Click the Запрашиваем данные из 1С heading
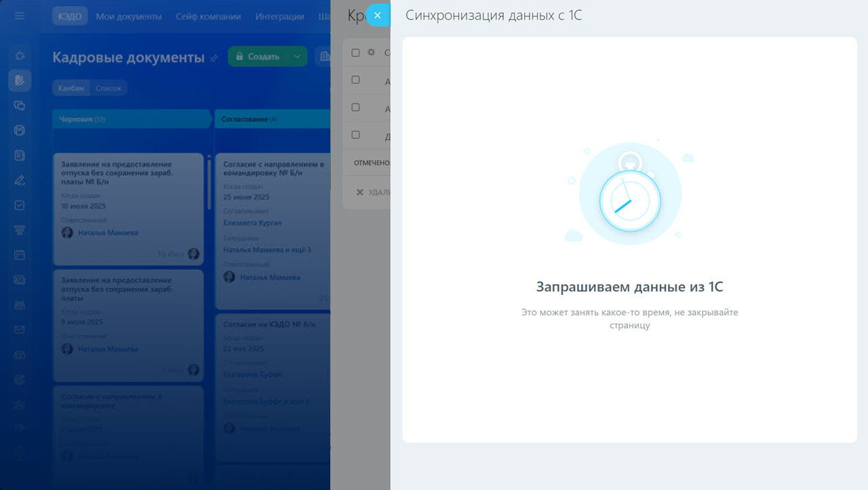The width and height of the screenshot is (868, 490). 629,287
